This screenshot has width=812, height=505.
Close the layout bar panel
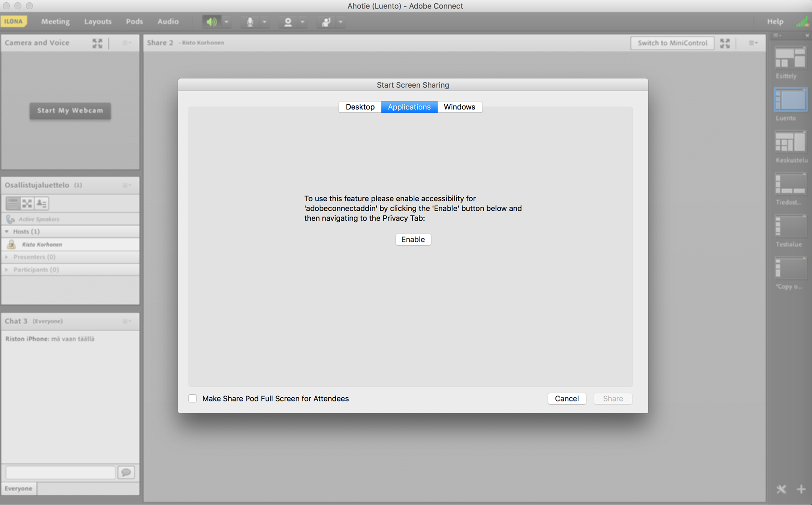coord(807,35)
